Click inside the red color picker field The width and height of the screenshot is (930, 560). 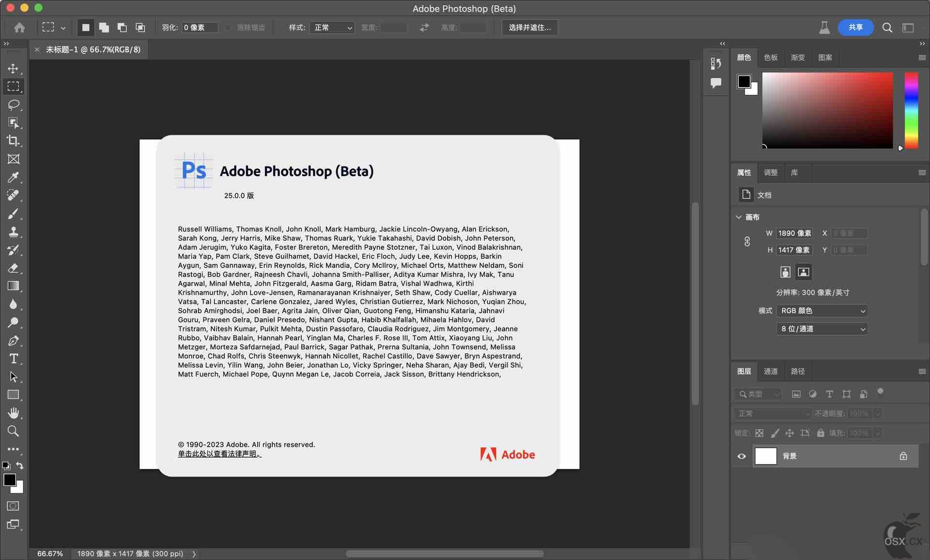pos(827,110)
